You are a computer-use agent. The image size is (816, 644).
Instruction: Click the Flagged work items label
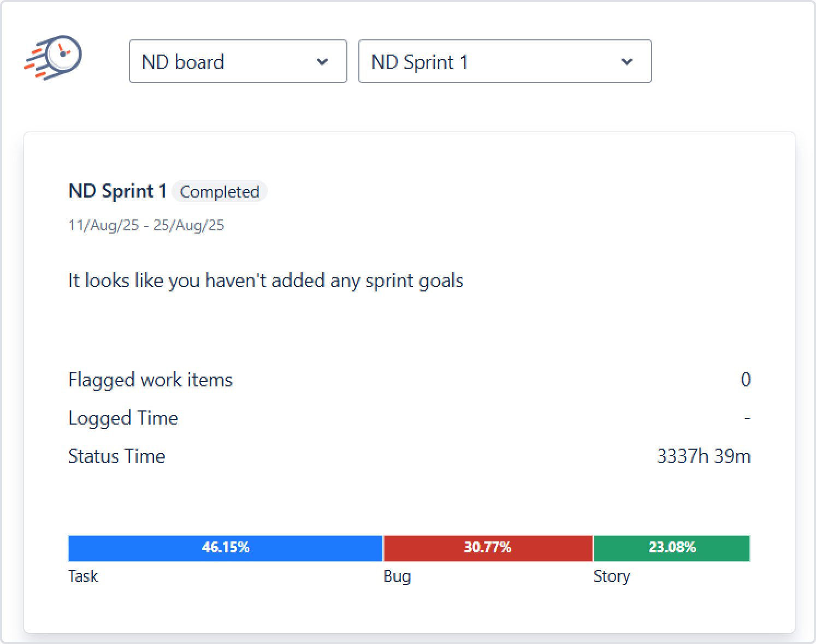pos(150,380)
